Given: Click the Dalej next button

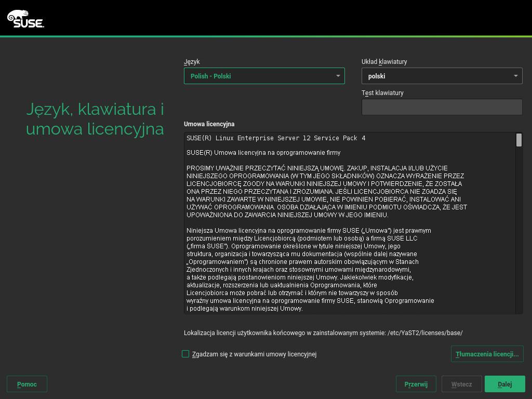Looking at the screenshot, I should (505, 384).
